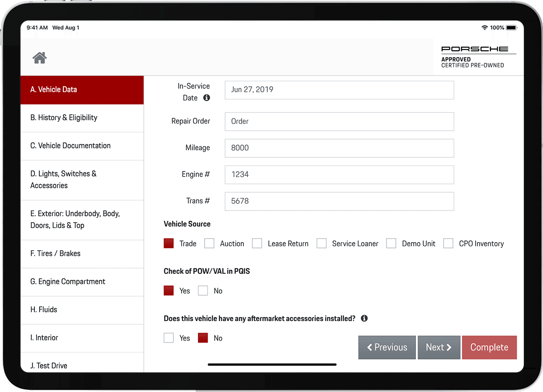Check the CPO Inventory checkbox

click(448, 243)
